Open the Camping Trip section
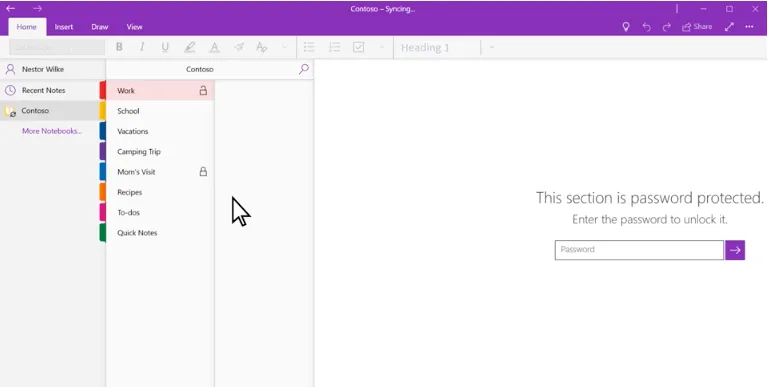Viewport: 768px width, 387px height. click(160, 152)
